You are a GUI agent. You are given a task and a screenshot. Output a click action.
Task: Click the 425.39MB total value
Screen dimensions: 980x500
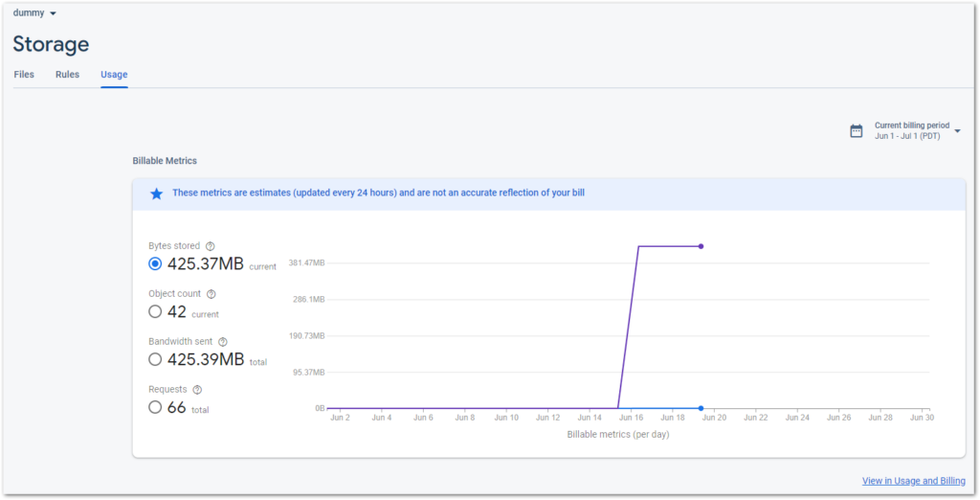coord(206,360)
